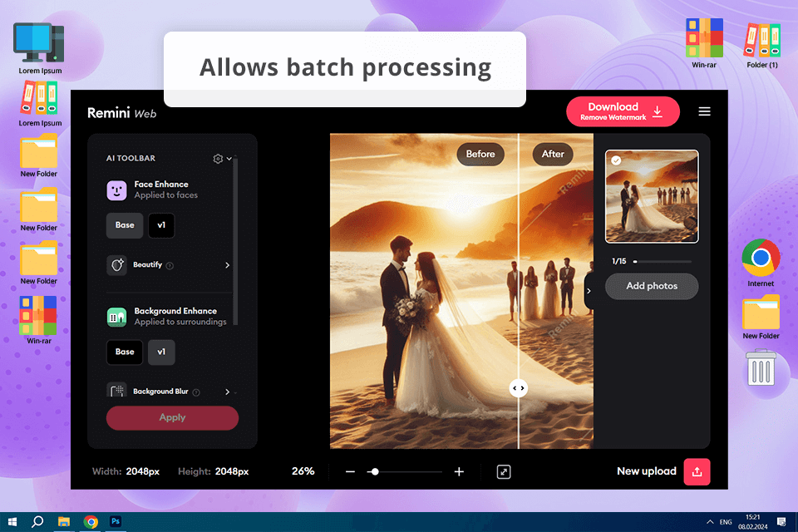Select the Folder (1) desktop icon

click(x=762, y=46)
